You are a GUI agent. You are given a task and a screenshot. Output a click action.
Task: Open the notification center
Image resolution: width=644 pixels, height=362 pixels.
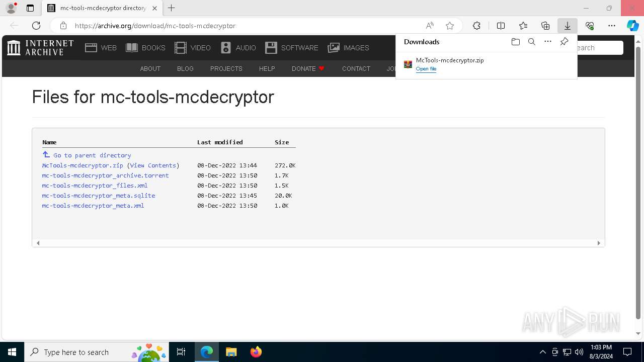[627, 352]
